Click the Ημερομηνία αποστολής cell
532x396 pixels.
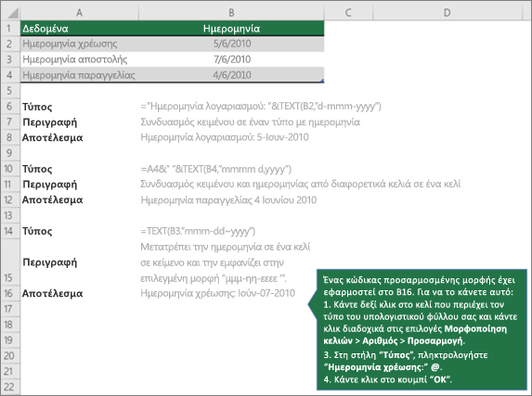[x=80, y=59]
